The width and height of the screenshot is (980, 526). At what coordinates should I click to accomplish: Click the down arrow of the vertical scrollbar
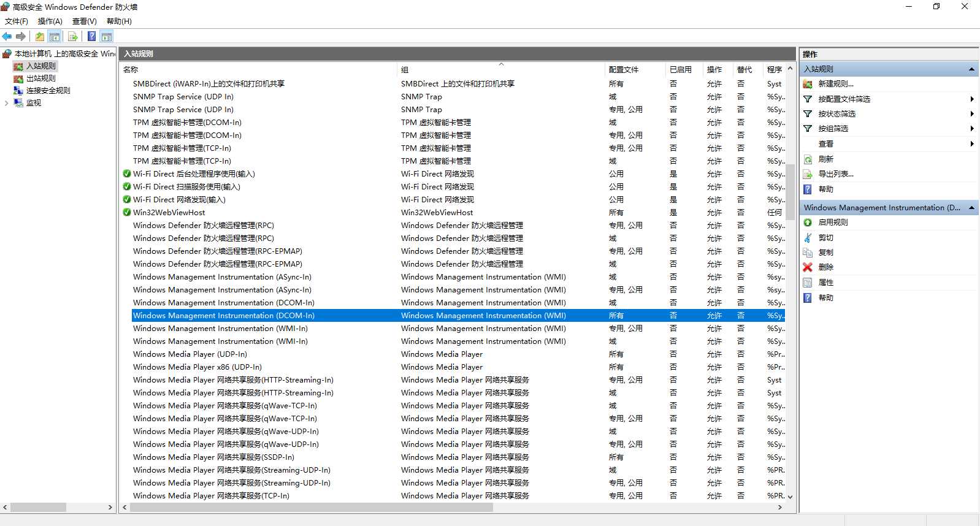(x=790, y=497)
